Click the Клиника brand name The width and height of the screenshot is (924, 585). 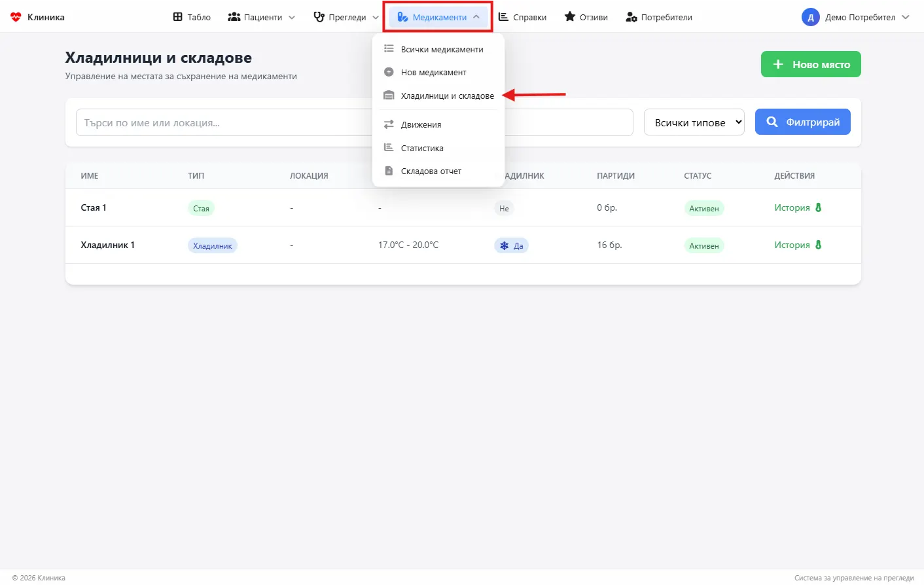46,17
